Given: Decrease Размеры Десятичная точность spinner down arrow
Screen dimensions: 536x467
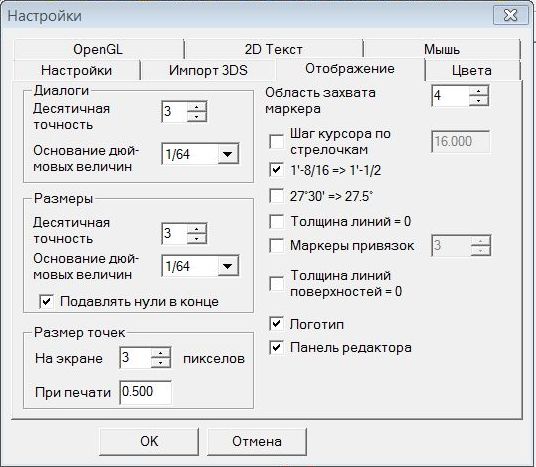Looking at the screenshot, I should click(197, 239).
